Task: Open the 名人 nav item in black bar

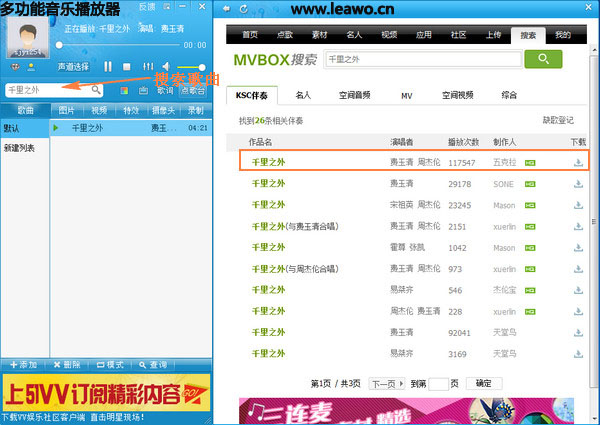Action: (x=354, y=35)
